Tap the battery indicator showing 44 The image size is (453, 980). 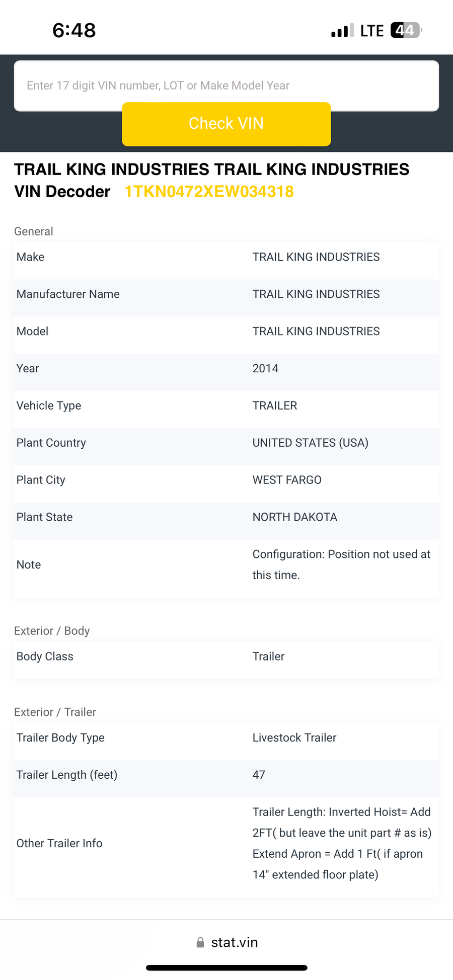(x=406, y=30)
